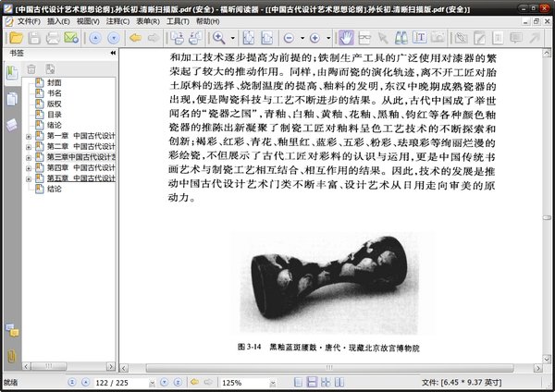Open the Find binoculars tool
Viewport: 555px width, 392px height.
coord(401,38)
